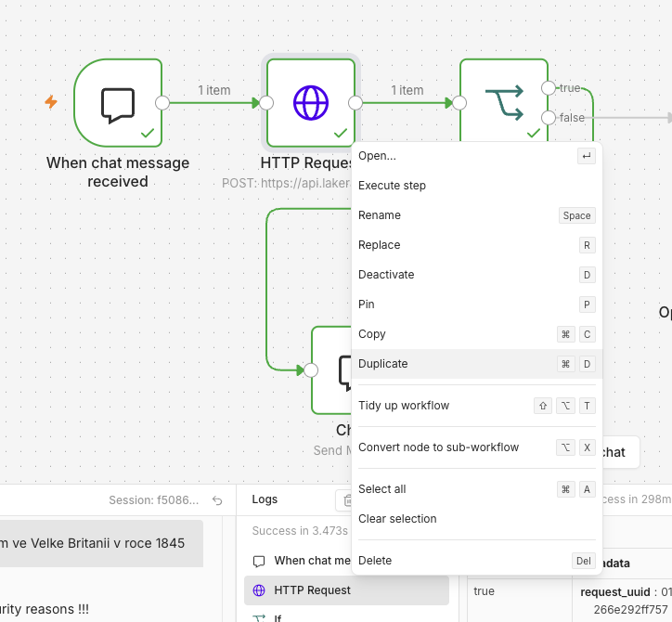
Task: Click the 'true' cell in the output table
Action: pyautogui.click(x=484, y=591)
